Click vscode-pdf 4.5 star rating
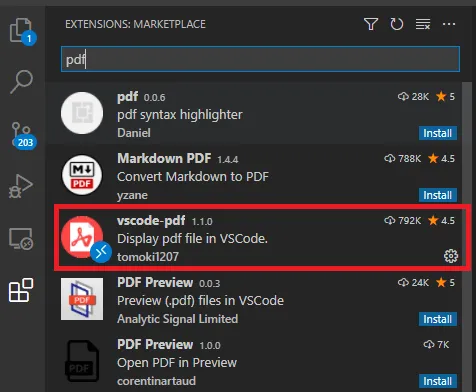The height and width of the screenshot is (392, 476). (441, 221)
